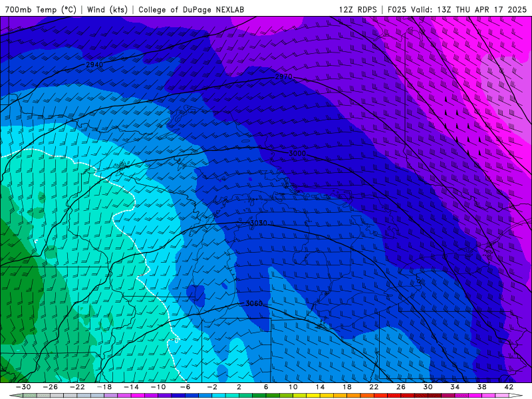Click the 14 color bar tick label
Image resolution: width=532 pixels, height=399 pixels.
(x=320, y=387)
